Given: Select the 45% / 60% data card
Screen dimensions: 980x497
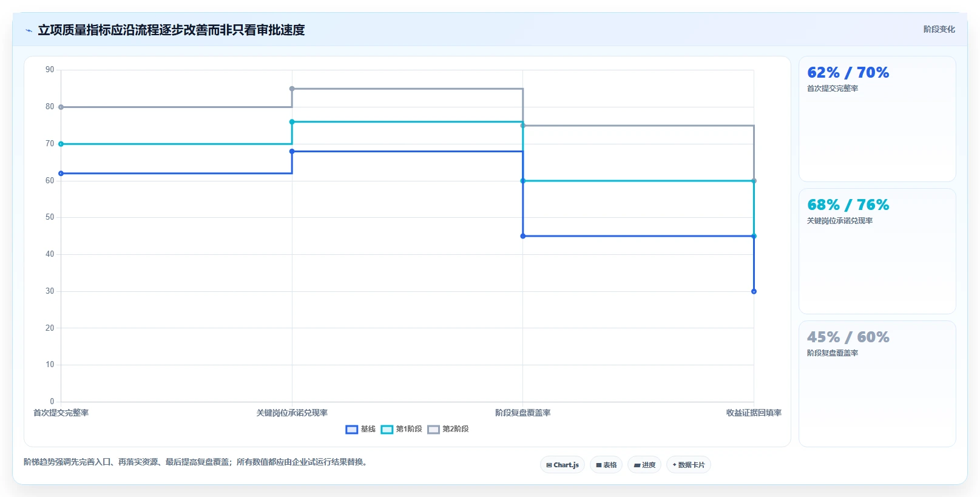Looking at the screenshot, I should pos(877,384).
